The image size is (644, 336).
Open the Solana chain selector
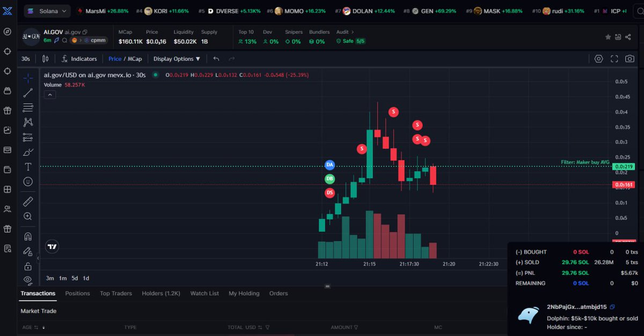(x=47, y=11)
